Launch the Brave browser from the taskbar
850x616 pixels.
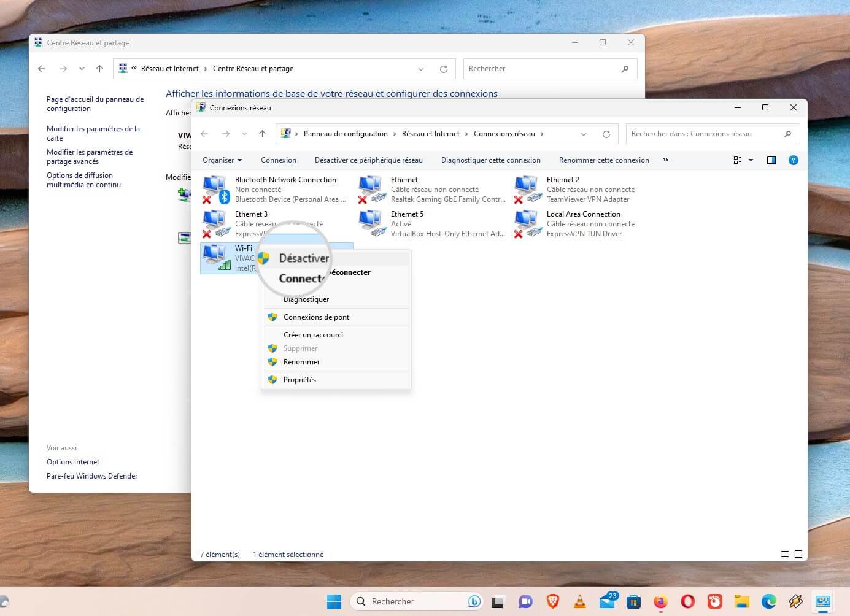click(552, 601)
